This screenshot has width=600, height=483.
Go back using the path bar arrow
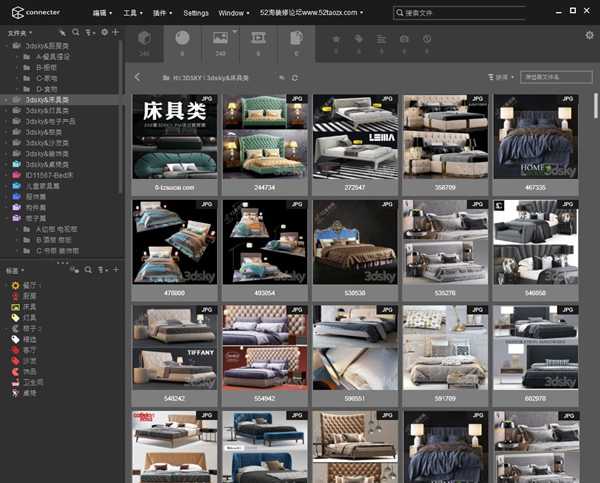[138, 77]
